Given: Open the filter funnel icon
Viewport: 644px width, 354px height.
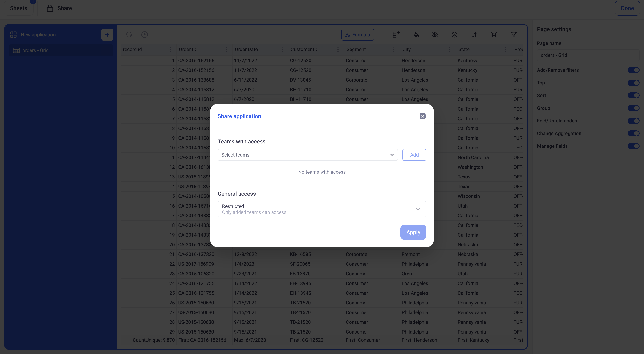Looking at the screenshot, I should pyautogui.click(x=514, y=34).
